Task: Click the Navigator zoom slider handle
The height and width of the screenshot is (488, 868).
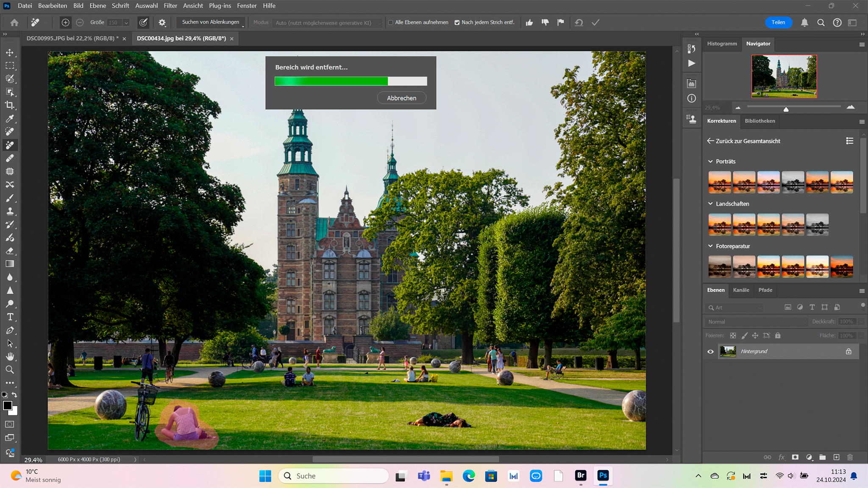Action: coord(786,109)
